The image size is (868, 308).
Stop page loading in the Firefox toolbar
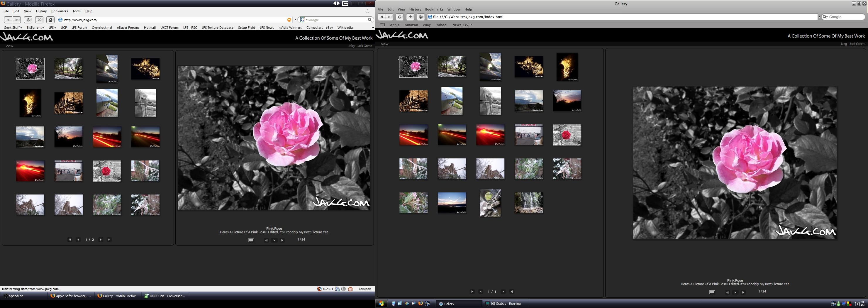click(x=39, y=20)
